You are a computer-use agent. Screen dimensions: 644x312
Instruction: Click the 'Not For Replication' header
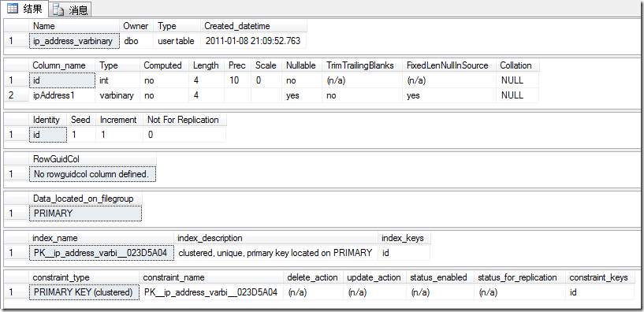(x=184, y=120)
